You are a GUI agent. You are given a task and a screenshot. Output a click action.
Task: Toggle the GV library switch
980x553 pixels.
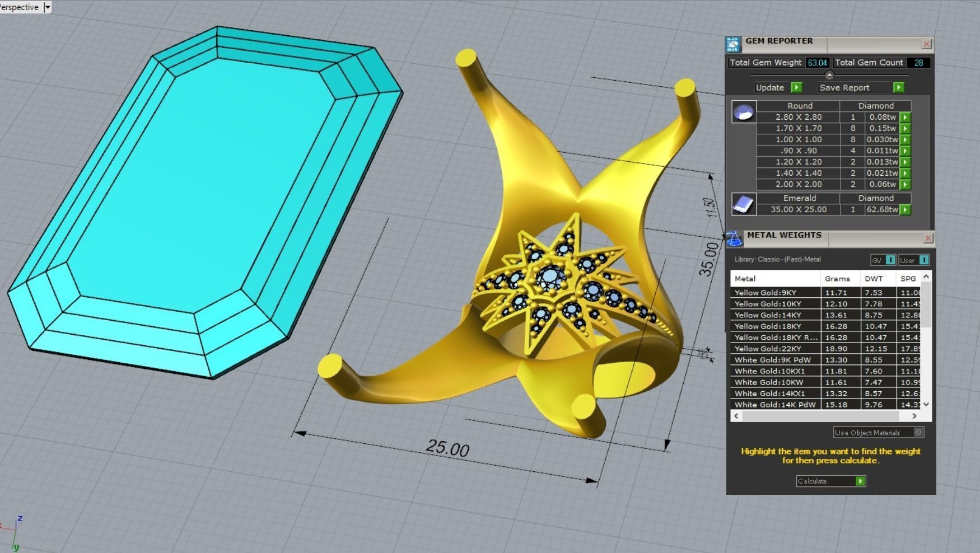pyautogui.click(x=890, y=260)
